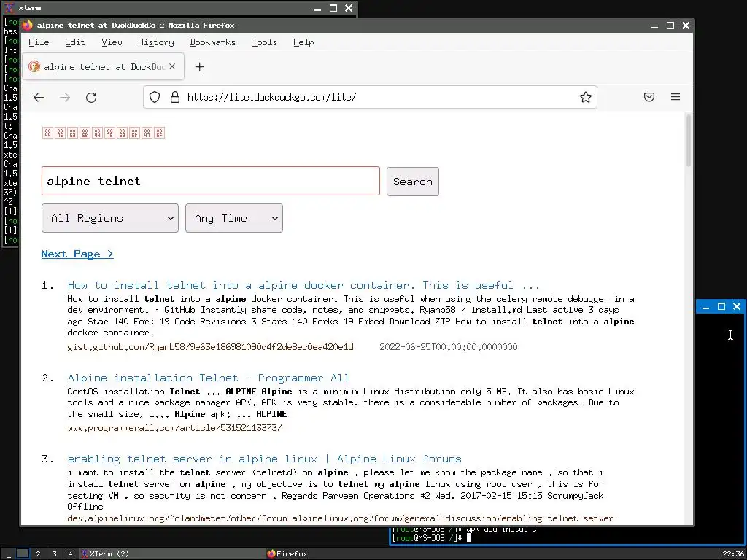The height and width of the screenshot is (560, 747).
Task: Click the [root@MS-DOS /]# terminal prompt
Action: tap(426, 537)
